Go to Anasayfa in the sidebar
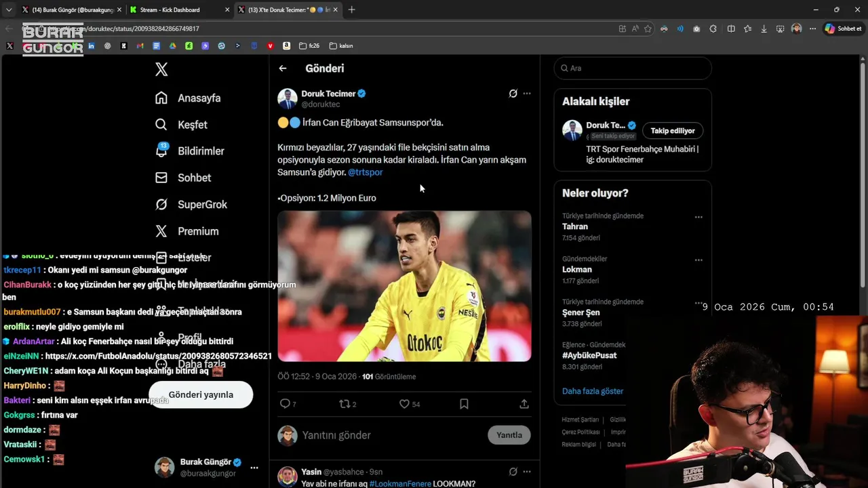 188,98
